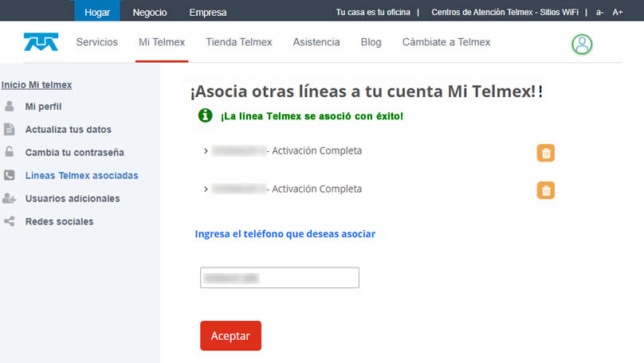Open Centros de Atención Telmex - Sitios WiFi
This screenshot has height=363, width=644.
(505, 12)
